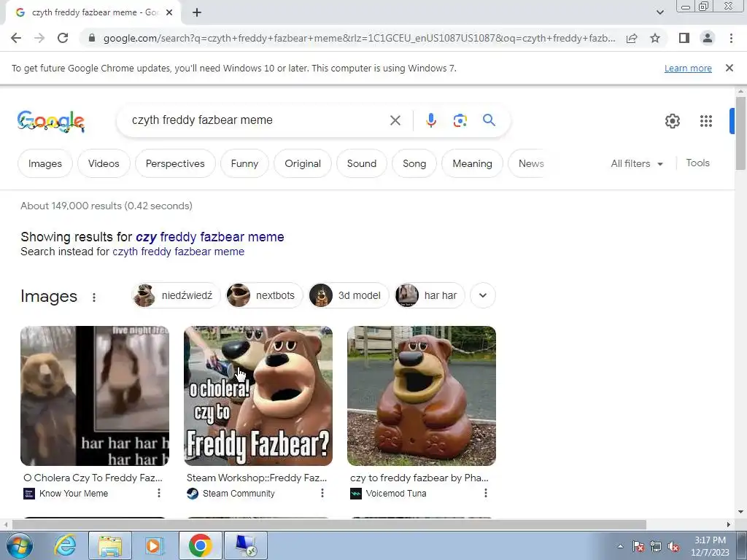Select the har har image chip
The width and height of the screenshot is (747, 560).
(429, 295)
